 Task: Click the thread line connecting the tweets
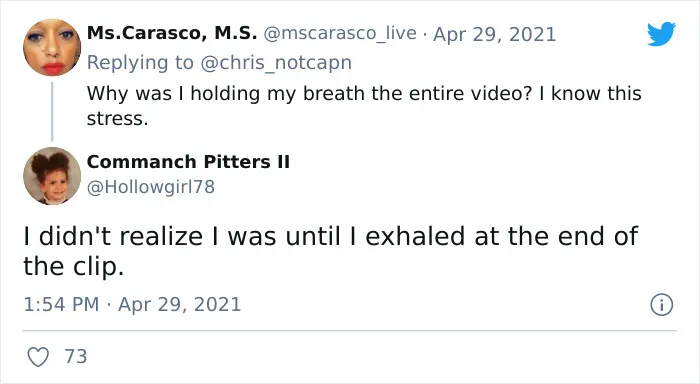(x=52, y=112)
